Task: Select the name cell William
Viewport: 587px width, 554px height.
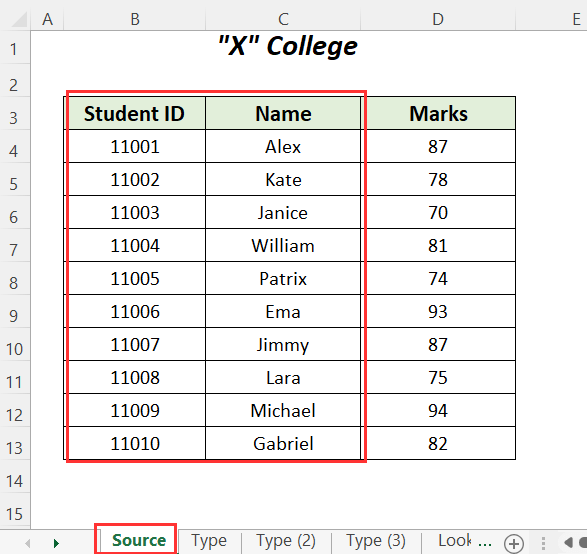Action: point(283,245)
